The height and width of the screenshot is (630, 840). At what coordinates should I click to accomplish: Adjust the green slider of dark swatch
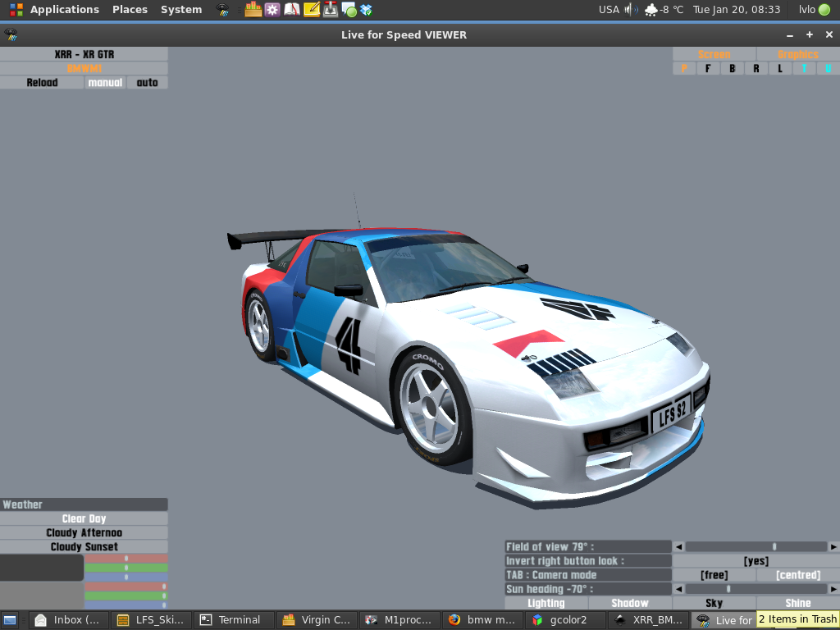coord(126,568)
